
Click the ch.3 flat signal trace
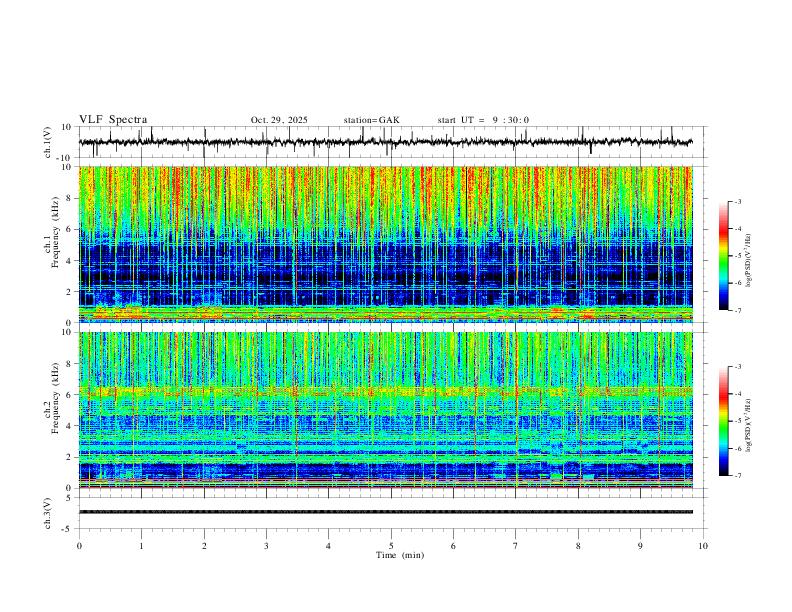click(386, 512)
